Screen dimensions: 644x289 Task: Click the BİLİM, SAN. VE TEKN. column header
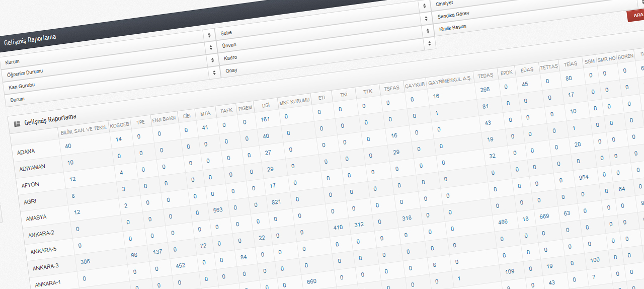point(84,129)
